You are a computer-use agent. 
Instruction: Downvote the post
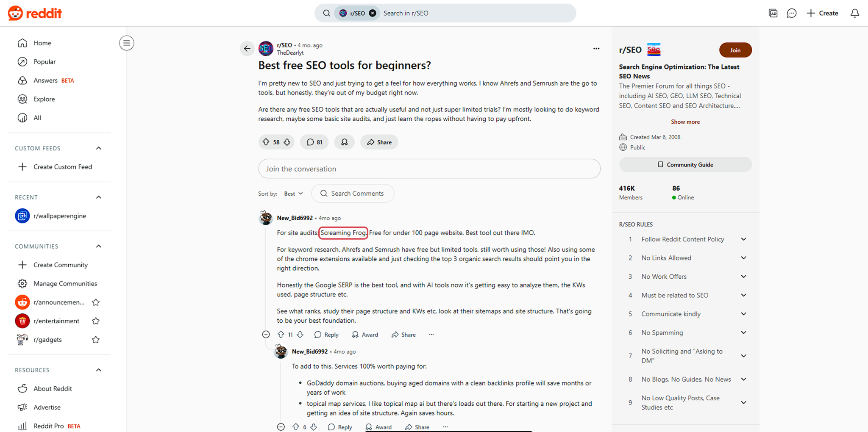[x=287, y=142]
